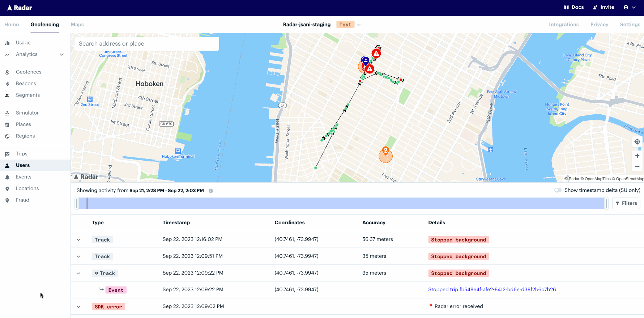Image resolution: width=644 pixels, height=318 pixels.
Task: Open the user account icon menu
Action: tap(630, 7)
